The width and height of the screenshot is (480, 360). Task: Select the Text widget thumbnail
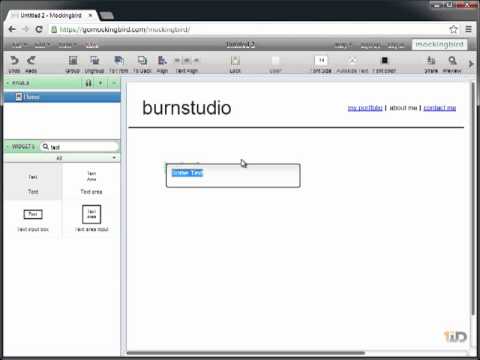pos(33,183)
